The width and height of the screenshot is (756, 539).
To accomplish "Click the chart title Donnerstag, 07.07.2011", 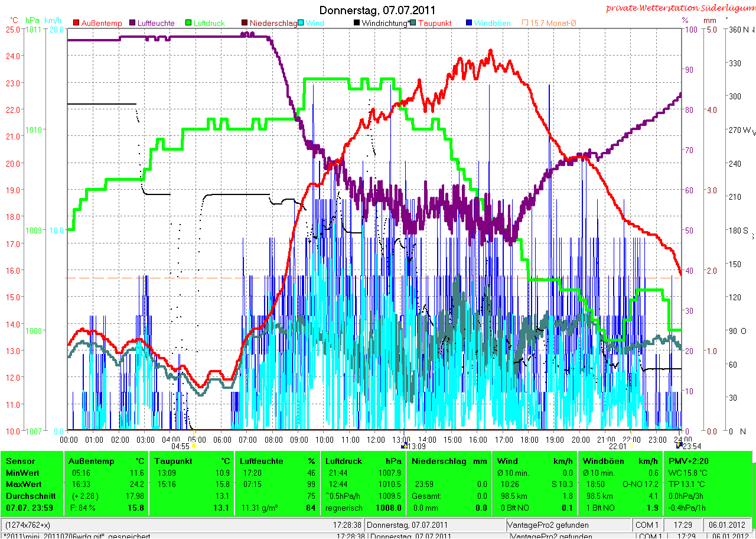I will (x=377, y=10).
